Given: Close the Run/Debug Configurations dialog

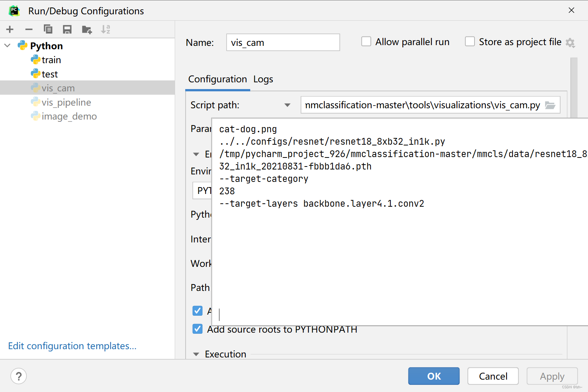Looking at the screenshot, I should click(x=571, y=10).
